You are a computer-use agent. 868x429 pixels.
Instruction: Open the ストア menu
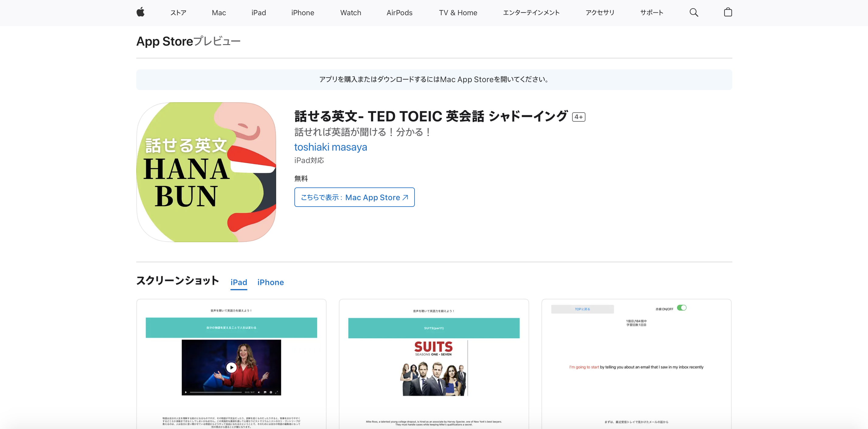tap(178, 13)
